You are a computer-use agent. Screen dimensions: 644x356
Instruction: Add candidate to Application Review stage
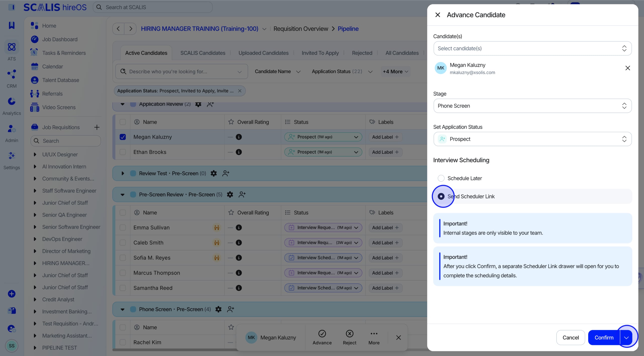point(210,104)
